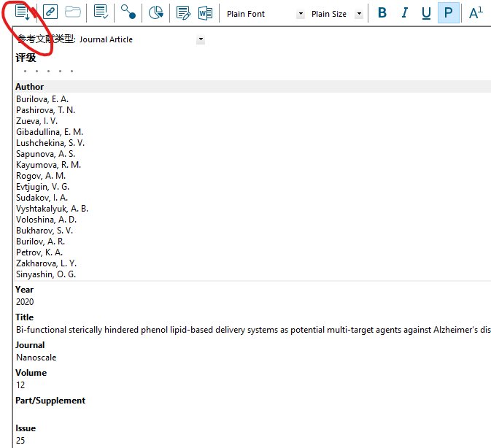Open the Plain Font dropdown
491x448 pixels.
pos(301,14)
